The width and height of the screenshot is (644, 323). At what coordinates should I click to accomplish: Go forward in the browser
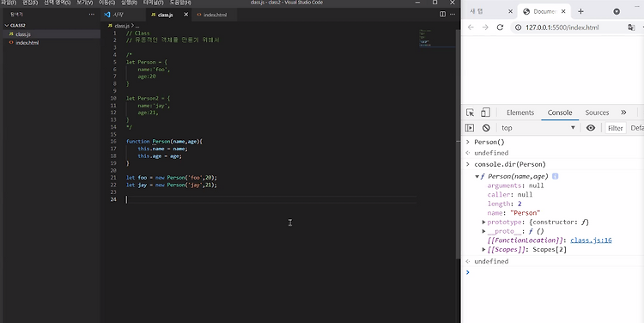(x=485, y=27)
